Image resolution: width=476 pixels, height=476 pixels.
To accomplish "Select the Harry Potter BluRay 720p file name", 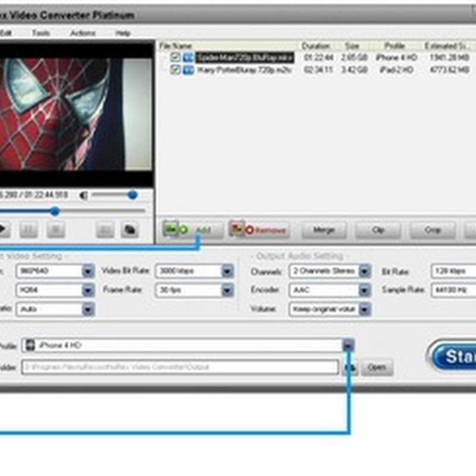I will tap(245, 70).
